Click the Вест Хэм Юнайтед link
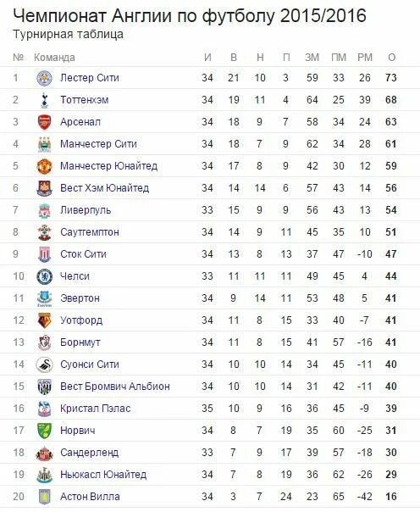420x512 pixels. 105,187
